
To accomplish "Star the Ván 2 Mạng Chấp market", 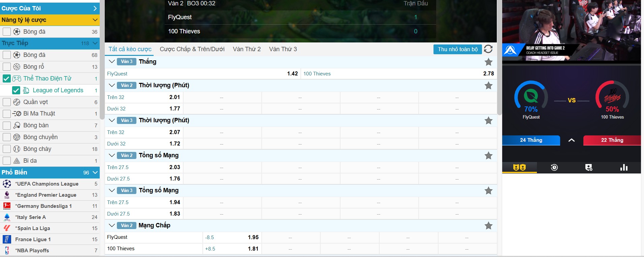I will point(488,226).
